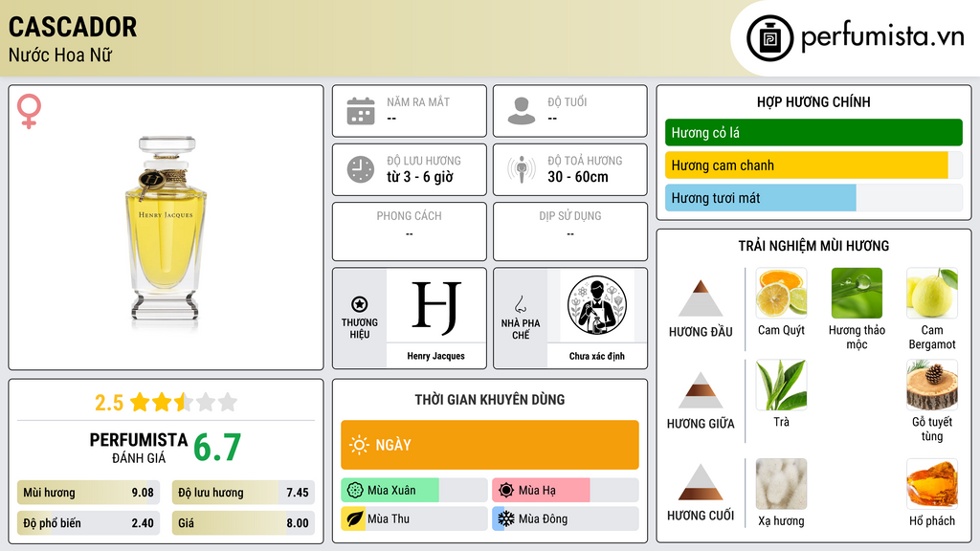Click the Hương đầu pyramid icon
The width and height of the screenshot is (980, 551).
(x=701, y=298)
